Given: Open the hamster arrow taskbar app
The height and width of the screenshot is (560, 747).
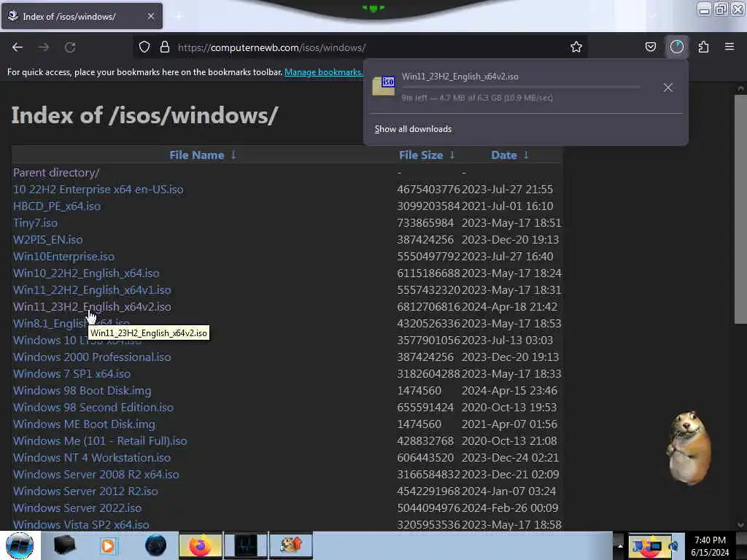Looking at the screenshot, I should 291,545.
